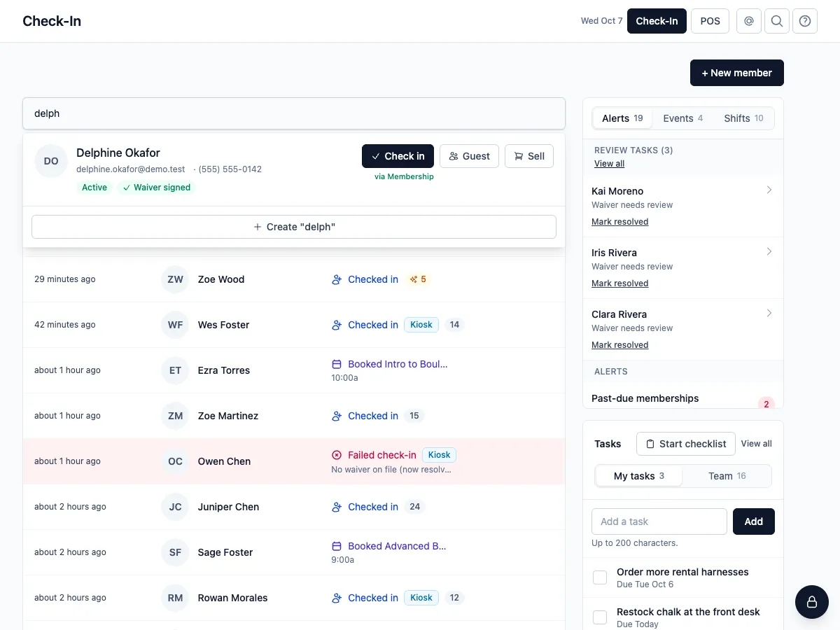Click View all under Review Tasks
Image resolution: width=840 pixels, height=630 pixels.
coord(609,164)
